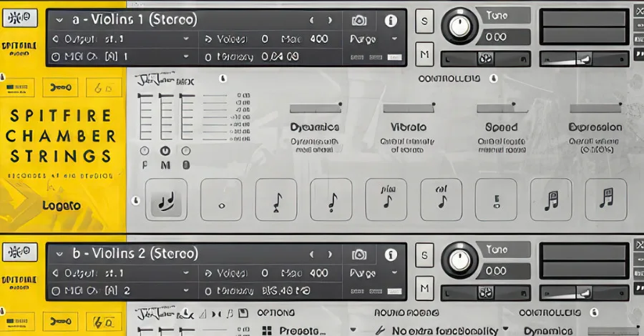Select the Legato articulation with two-note icon
This screenshot has width=644, height=336.
166,199
